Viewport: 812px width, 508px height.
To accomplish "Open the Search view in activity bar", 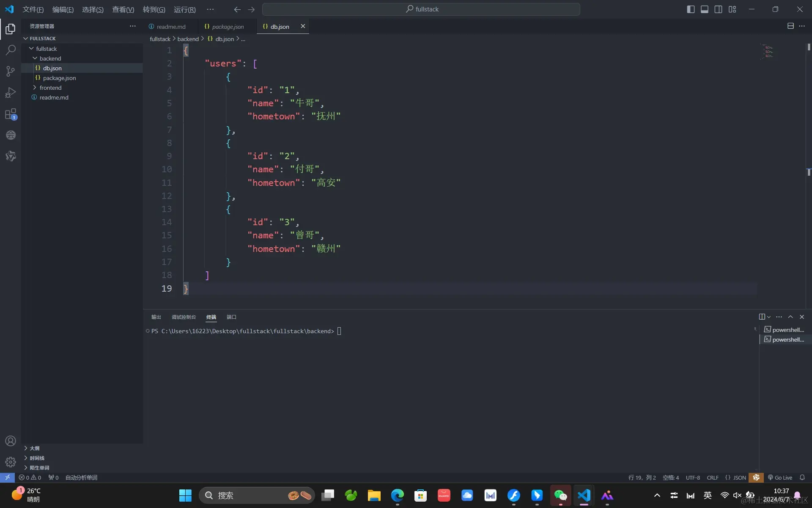I will pyautogui.click(x=11, y=50).
